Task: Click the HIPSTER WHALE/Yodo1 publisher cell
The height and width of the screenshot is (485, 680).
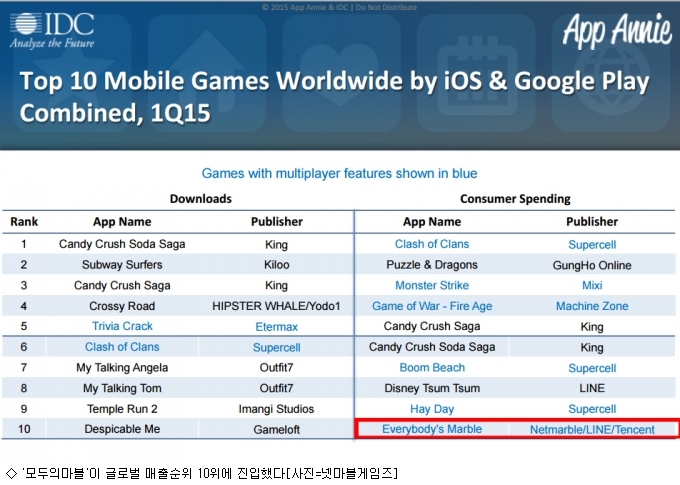Action: pyautogui.click(x=276, y=306)
